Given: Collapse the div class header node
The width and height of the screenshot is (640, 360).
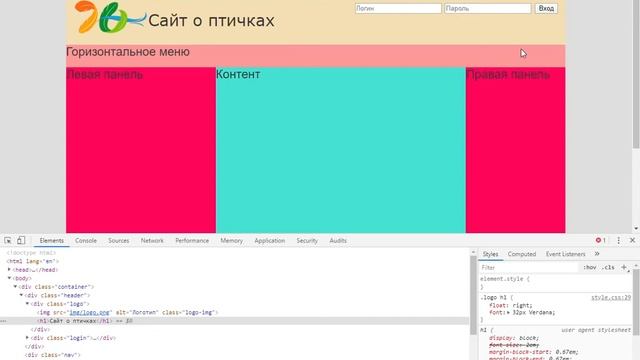Looking at the screenshot, I should point(21,295).
